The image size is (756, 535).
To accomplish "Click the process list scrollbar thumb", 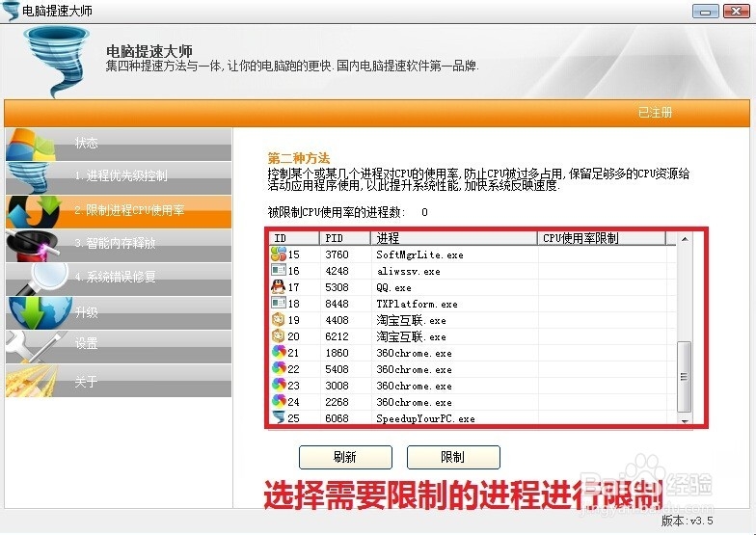I will pos(685,376).
